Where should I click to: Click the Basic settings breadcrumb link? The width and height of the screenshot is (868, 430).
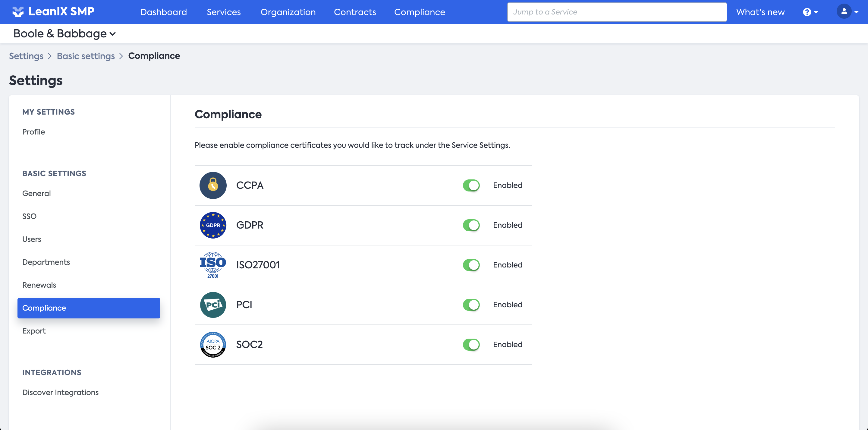pyautogui.click(x=86, y=56)
